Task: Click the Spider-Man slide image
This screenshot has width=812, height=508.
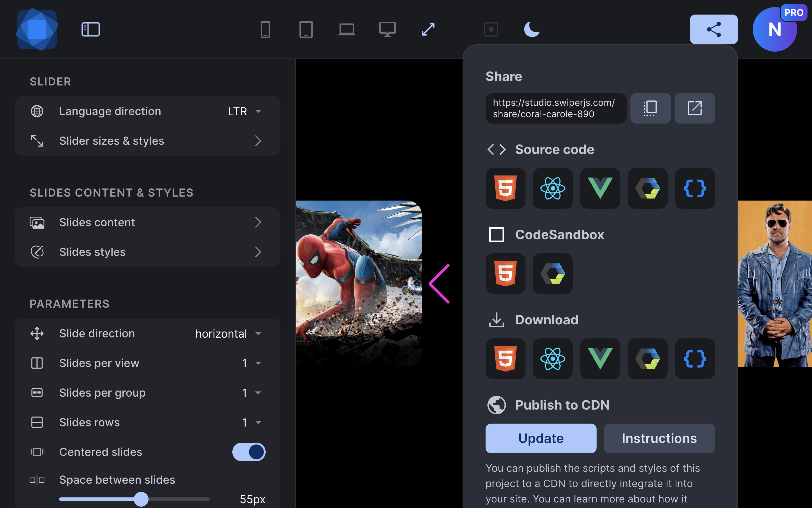Action: pos(359,284)
